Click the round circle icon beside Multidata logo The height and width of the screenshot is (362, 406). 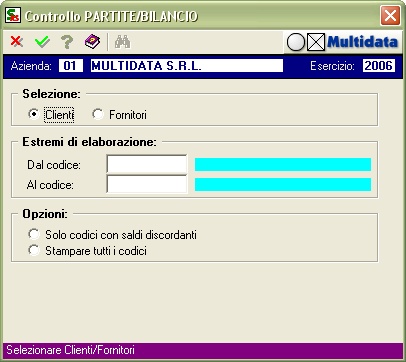(296, 42)
